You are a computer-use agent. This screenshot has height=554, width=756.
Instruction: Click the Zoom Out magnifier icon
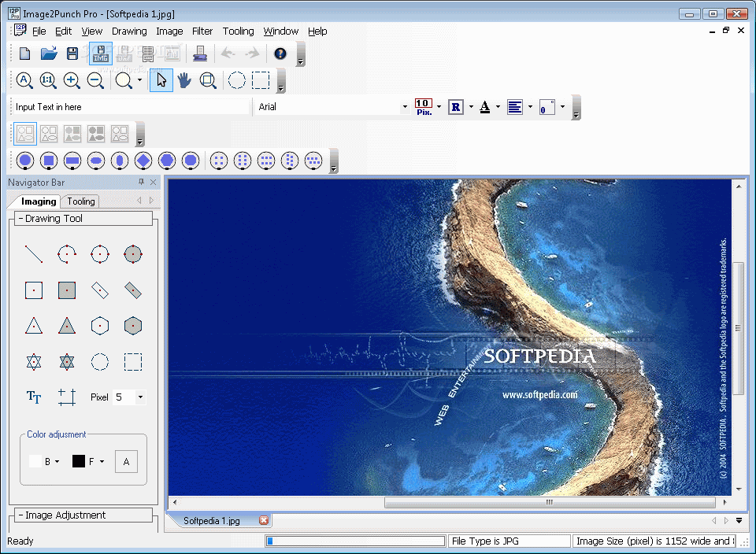(95, 80)
